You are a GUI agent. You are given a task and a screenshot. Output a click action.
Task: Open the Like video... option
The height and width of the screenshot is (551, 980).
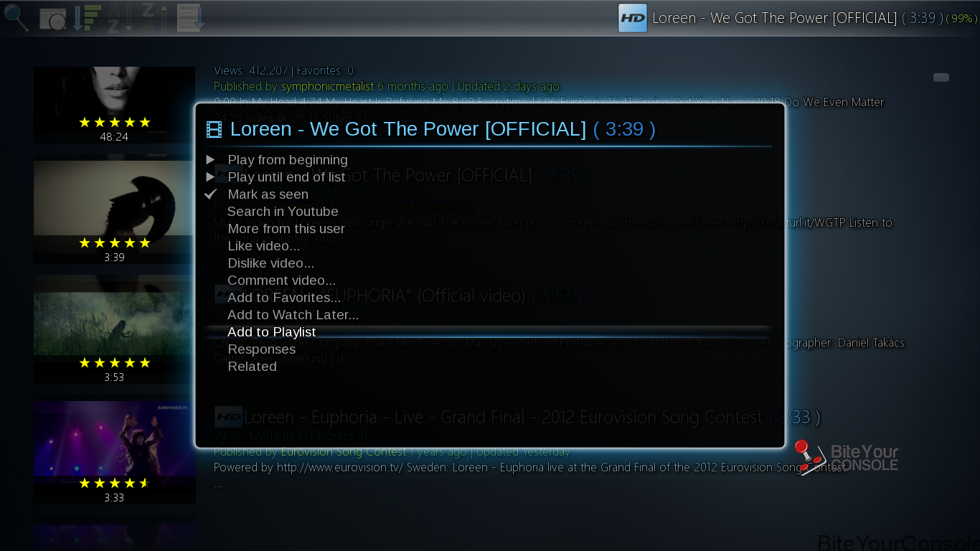(263, 246)
